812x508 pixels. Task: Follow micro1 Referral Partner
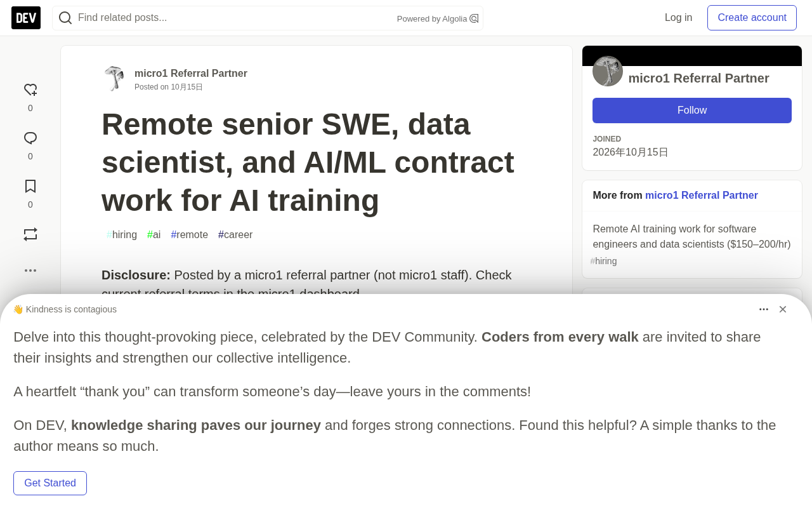[x=692, y=110]
